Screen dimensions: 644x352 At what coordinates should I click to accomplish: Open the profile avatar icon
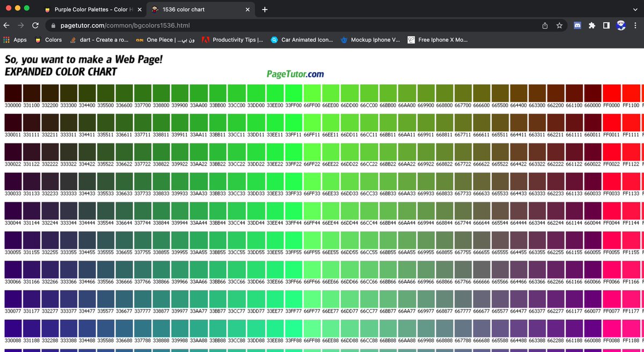click(620, 25)
